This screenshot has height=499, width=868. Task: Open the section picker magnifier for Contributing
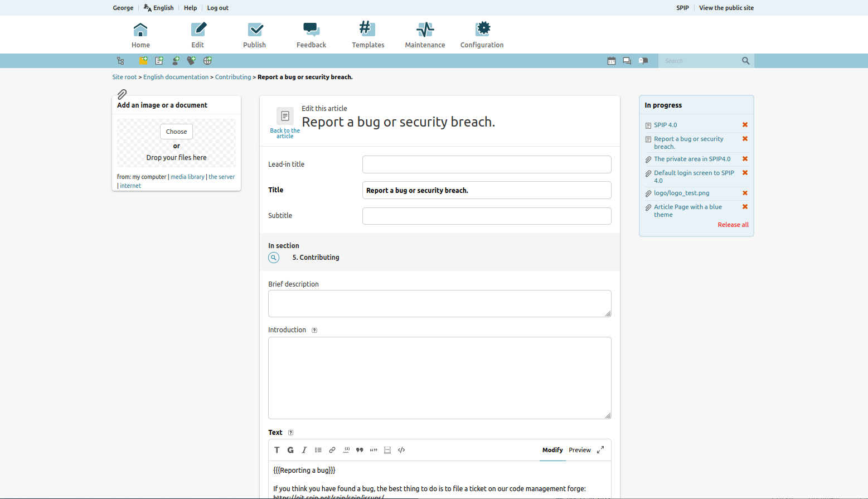(274, 258)
